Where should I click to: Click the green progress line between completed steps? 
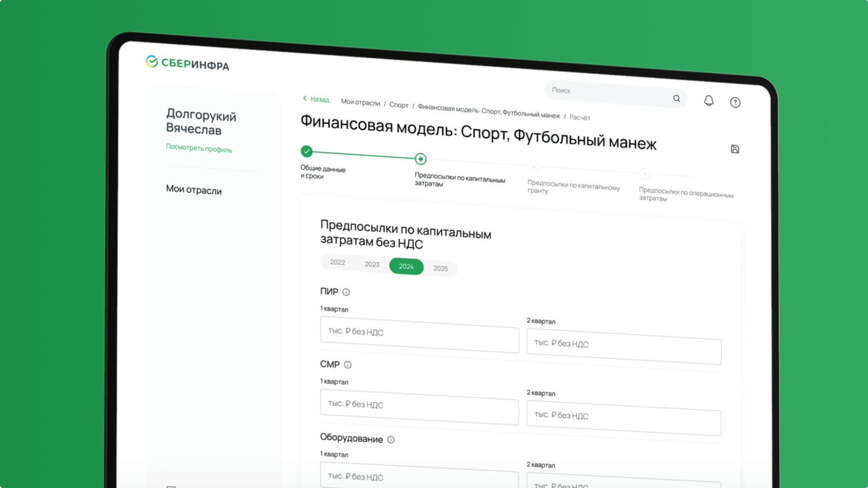pos(363,155)
